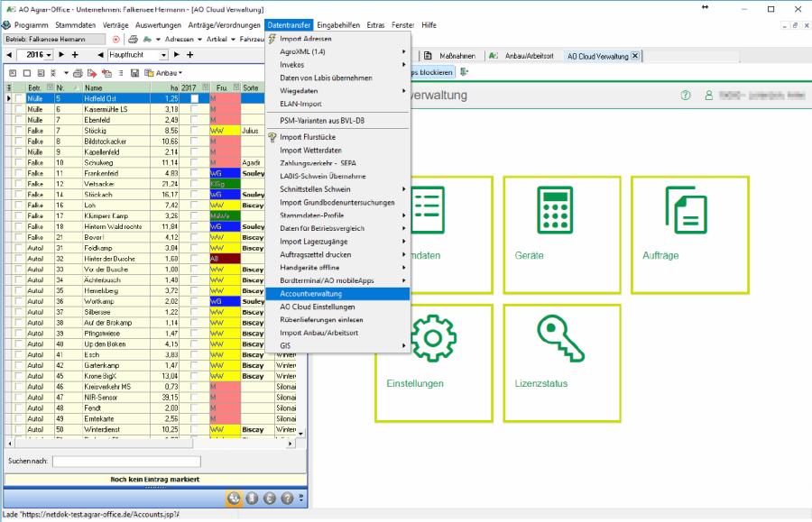Click the green help question mark icon
812x522 pixels.
tap(686, 95)
